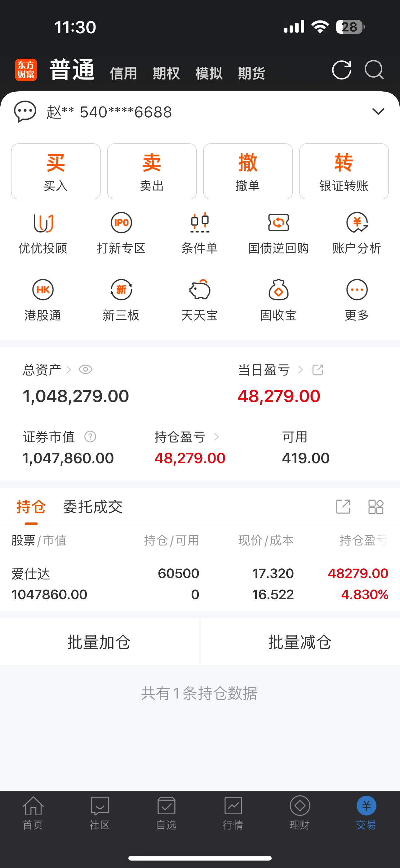400x868 pixels.
Task: Expand 持仓盈亏 details arrow
Action: coord(216,437)
